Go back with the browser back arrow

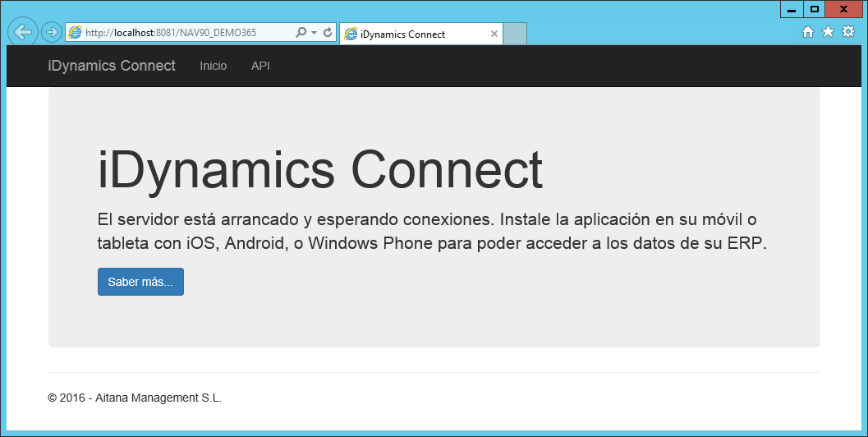[x=23, y=32]
